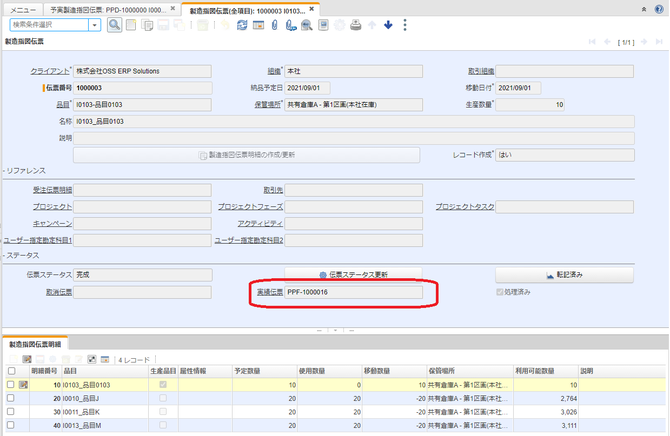The height and width of the screenshot is (436, 670).
Task: Check the row 10 selection checkbox
Action: tap(11, 385)
